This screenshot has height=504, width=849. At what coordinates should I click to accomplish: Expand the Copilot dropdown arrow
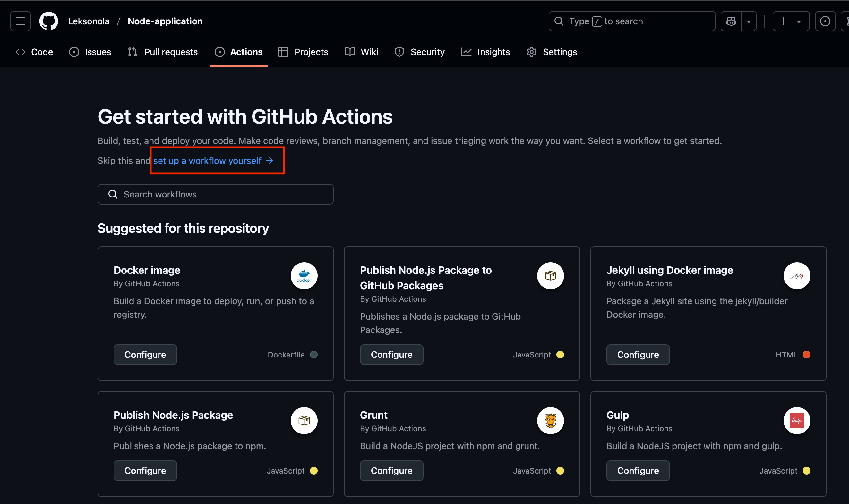click(749, 21)
